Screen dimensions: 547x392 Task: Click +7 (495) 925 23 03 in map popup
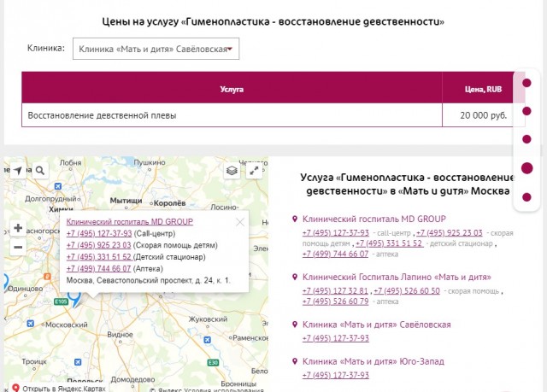tap(99, 245)
